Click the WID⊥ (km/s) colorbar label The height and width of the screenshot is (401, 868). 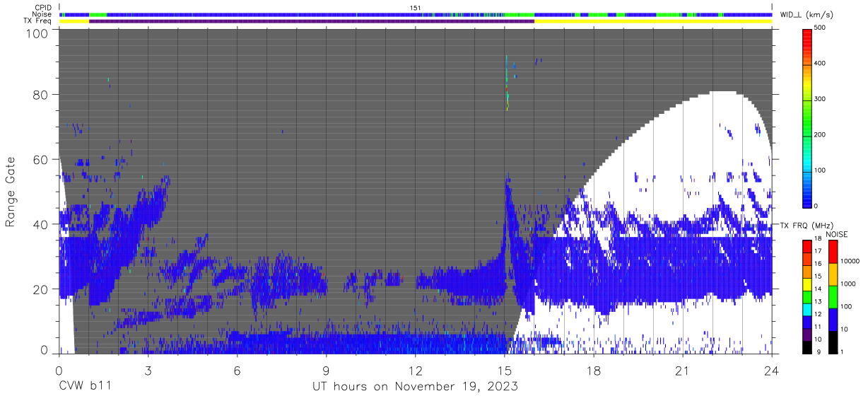tap(807, 14)
